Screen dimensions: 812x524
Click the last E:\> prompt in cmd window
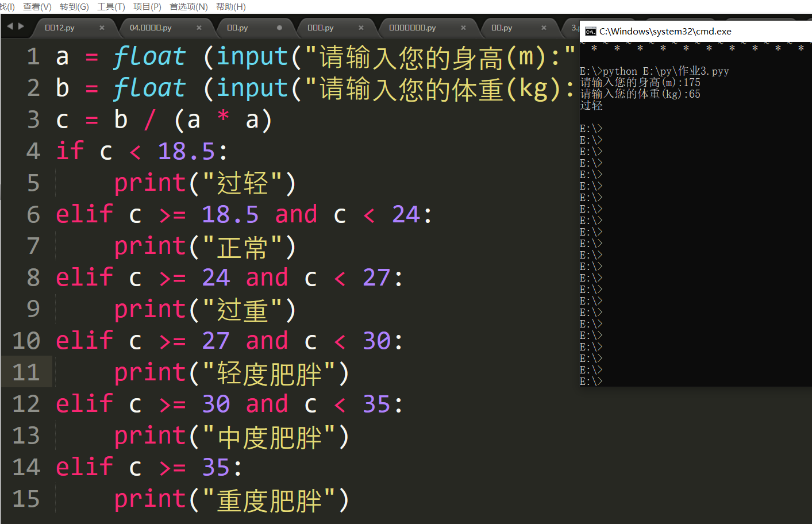591,381
